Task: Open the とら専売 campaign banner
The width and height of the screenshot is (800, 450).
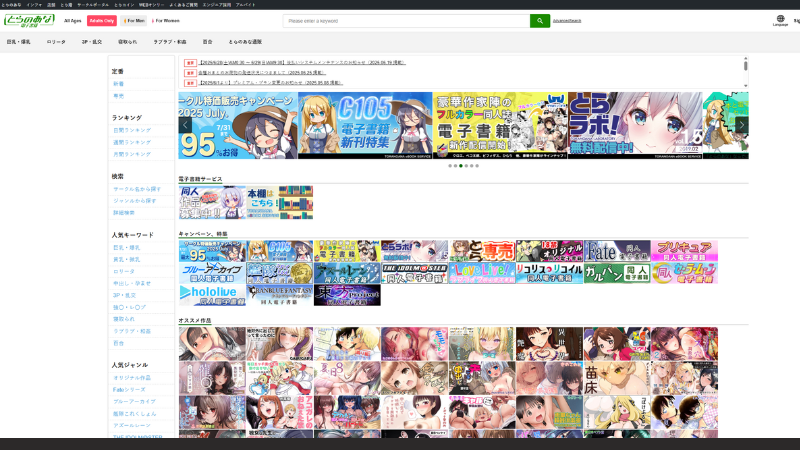Action: 482,251
